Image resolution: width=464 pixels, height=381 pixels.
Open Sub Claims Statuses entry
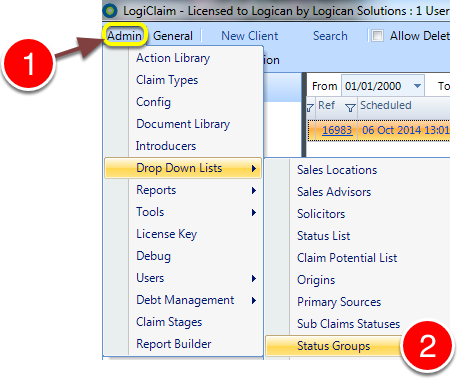click(358, 324)
